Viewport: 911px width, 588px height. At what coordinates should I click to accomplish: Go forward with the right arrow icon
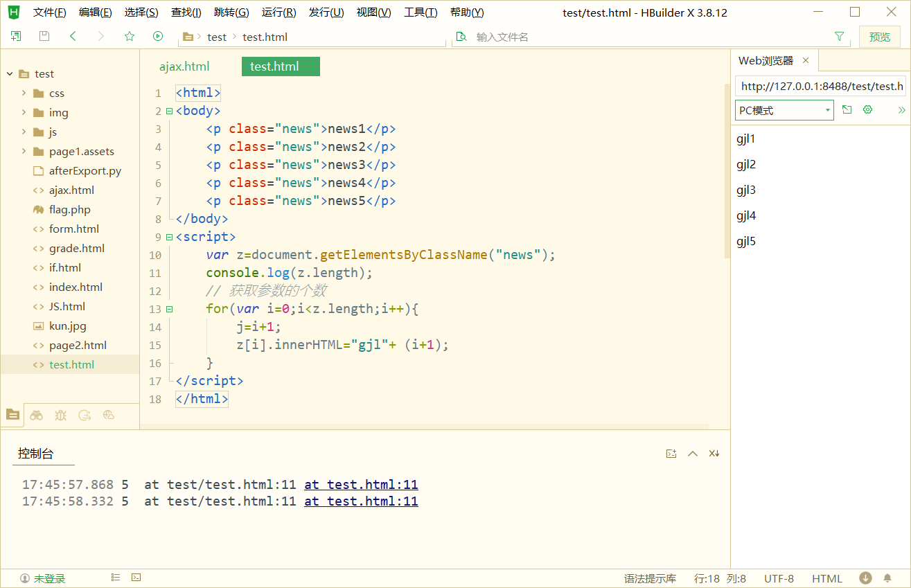pos(101,37)
